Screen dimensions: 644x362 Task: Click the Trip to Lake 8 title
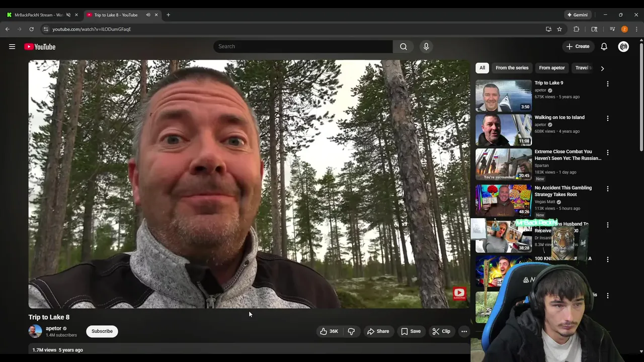49,317
